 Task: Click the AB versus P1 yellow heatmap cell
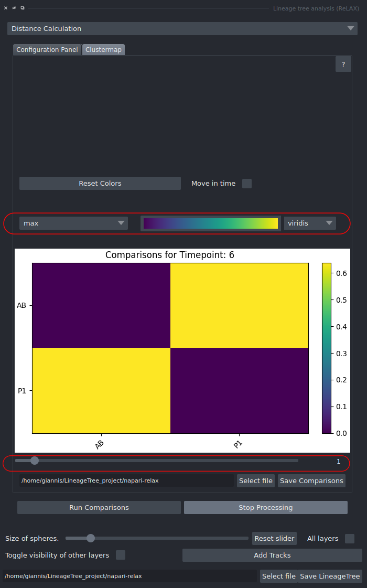(x=240, y=306)
